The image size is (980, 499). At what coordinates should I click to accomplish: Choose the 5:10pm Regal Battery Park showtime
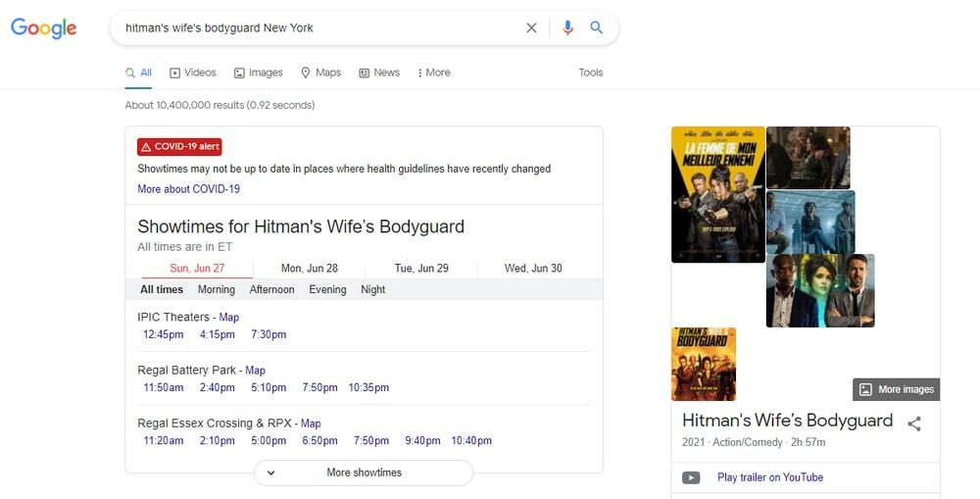tap(269, 387)
